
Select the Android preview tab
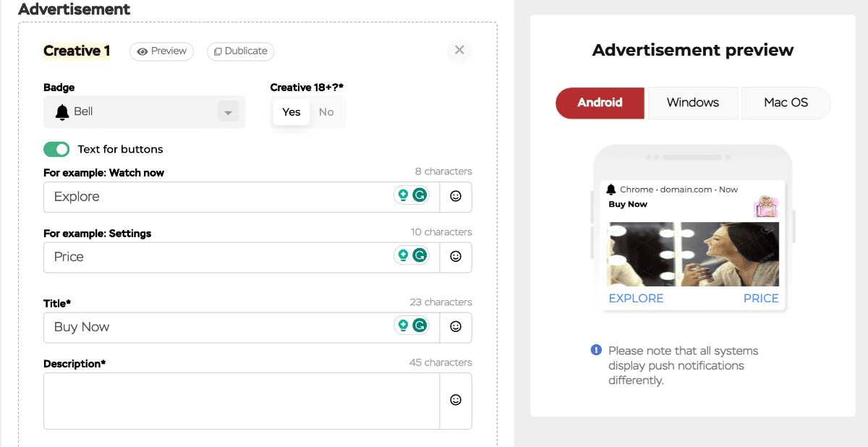click(x=600, y=103)
